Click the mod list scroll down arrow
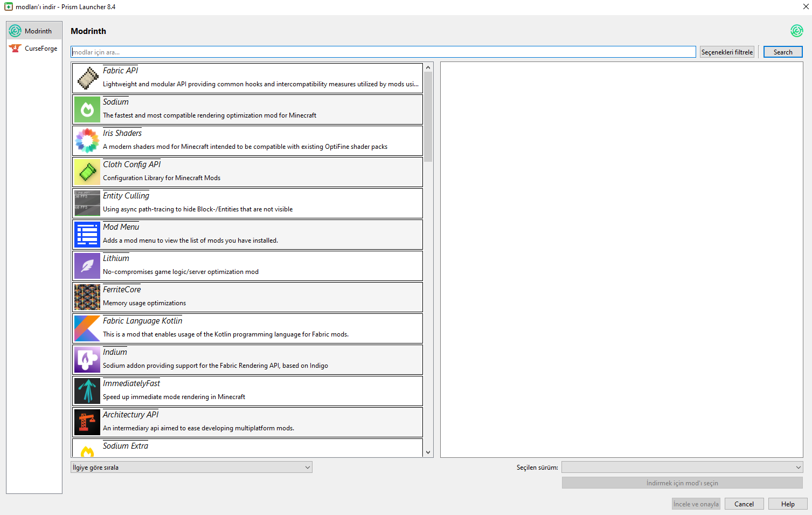The image size is (812, 515). coord(428,452)
